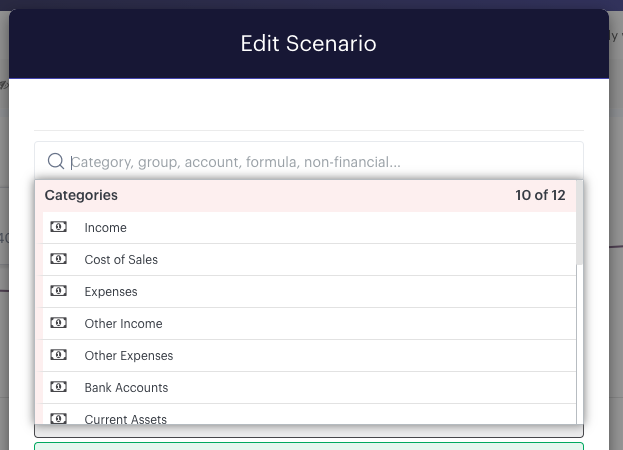Select Current Assets in the dropdown list
623x450 pixels.
coord(309,414)
